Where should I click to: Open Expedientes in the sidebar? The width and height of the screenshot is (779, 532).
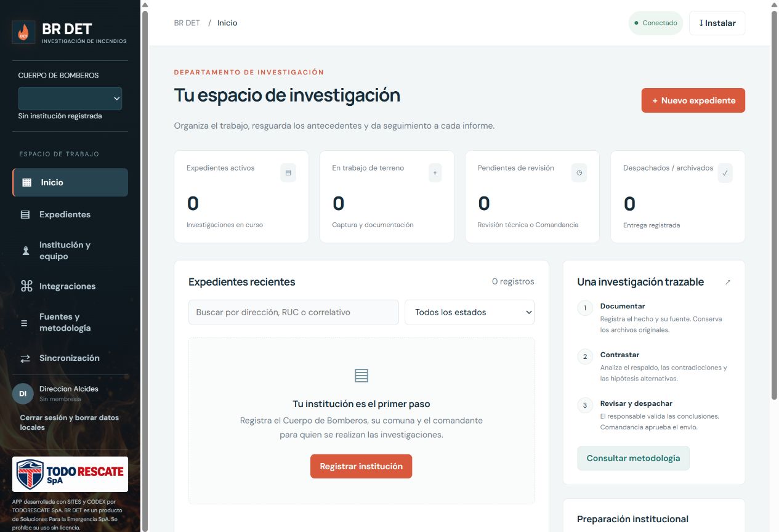[x=70, y=215]
